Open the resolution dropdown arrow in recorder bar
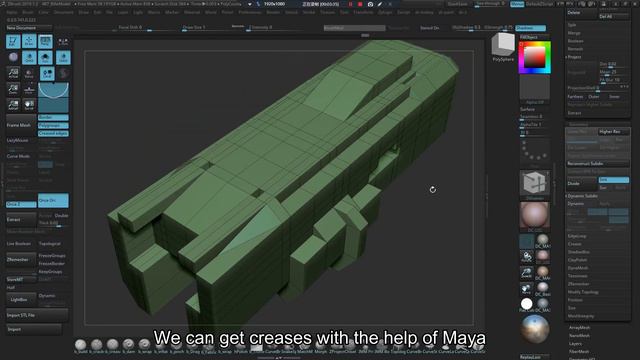Image resolution: width=640 pixels, height=360 pixels. click(249, 4)
